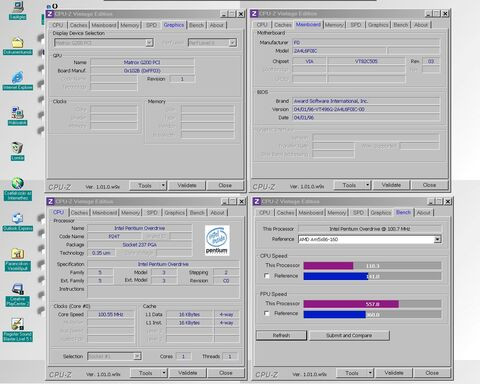This screenshot has height=384, width=480.
Task: Click the Matrox G200 PCI GPU name field
Action: tap(142, 62)
